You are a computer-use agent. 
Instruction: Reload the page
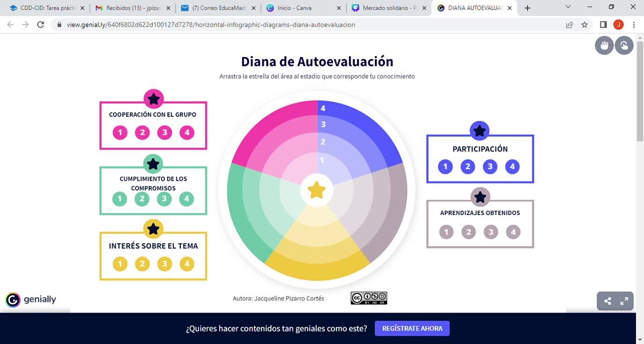[x=41, y=25]
